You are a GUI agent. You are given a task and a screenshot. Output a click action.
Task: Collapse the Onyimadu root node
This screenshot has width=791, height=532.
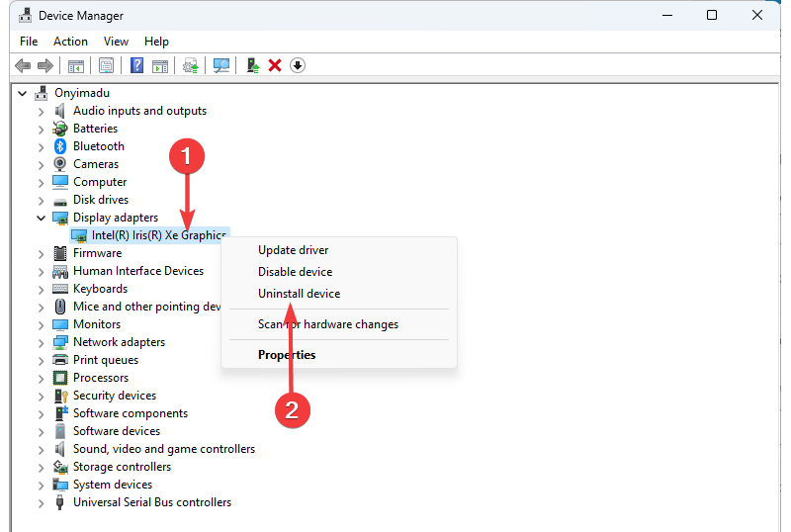(22, 93)
